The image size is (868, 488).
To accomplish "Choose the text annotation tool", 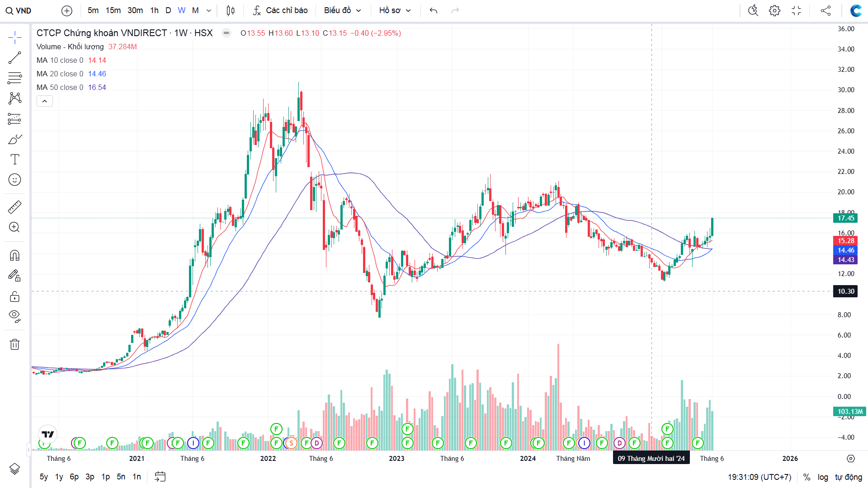I will [x=14, y=160].
